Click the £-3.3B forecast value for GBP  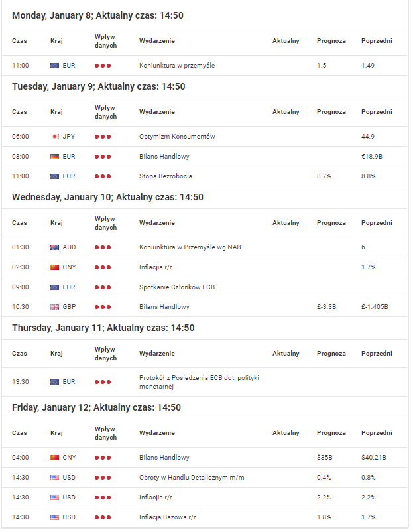coord(327,307)
